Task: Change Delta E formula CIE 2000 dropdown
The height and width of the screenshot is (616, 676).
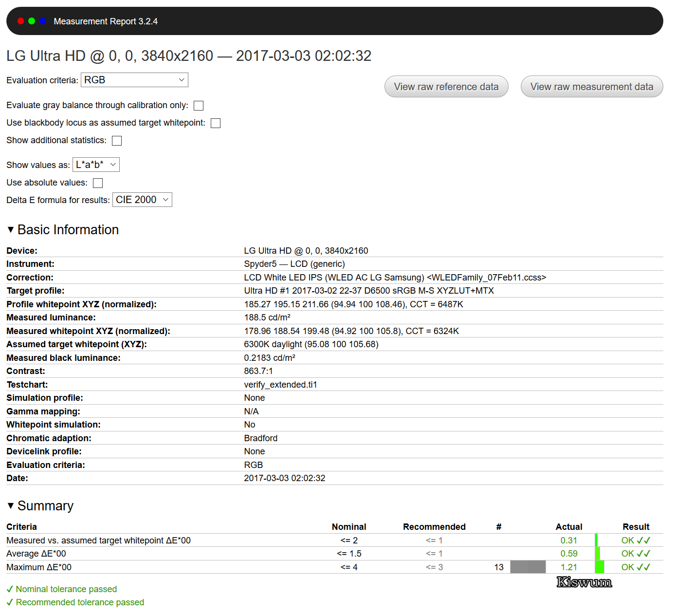Action: pos(142,200)
